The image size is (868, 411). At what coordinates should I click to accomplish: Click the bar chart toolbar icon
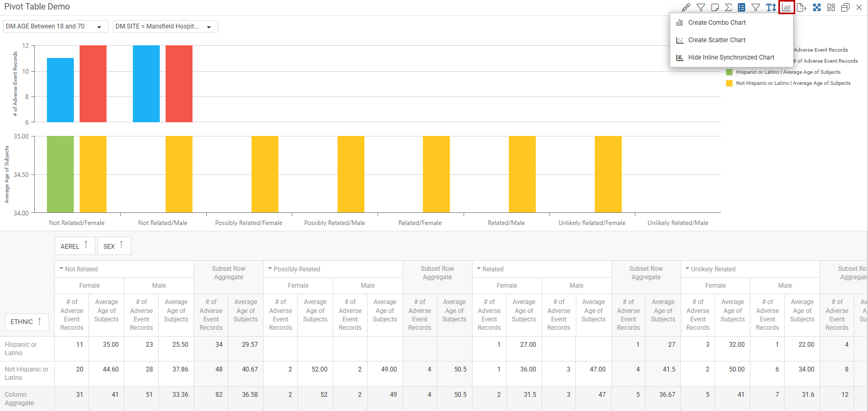pos(786,7)
